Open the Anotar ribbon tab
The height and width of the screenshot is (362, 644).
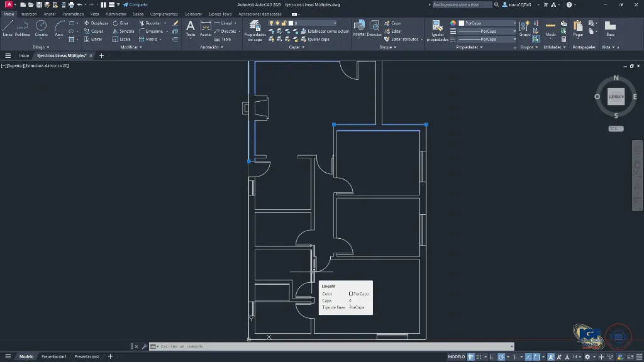[50, 14]
